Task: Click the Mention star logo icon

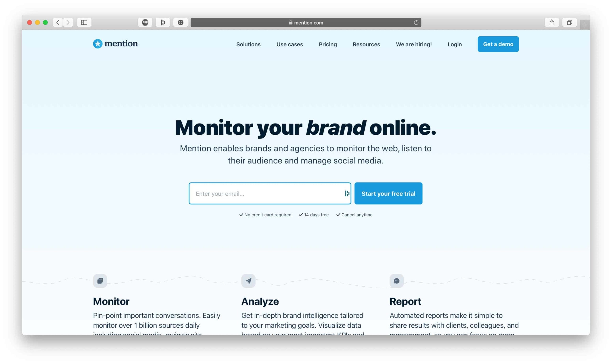Action: coord(97,43)
